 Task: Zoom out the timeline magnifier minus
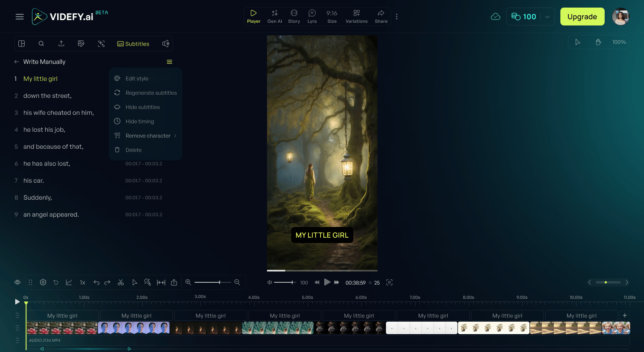coord(237,282)
